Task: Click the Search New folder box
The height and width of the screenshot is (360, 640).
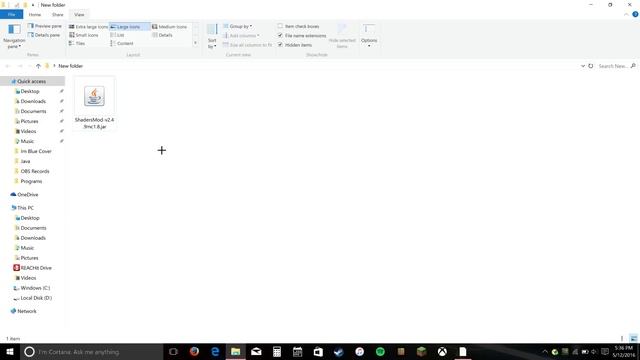Action: coord(616,66)
